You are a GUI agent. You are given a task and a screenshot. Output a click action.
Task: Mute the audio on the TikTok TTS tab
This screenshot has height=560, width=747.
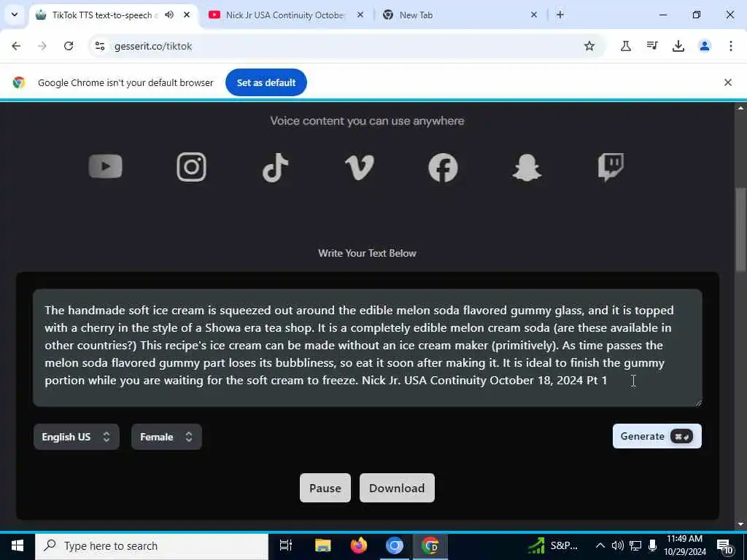click(x=169, y=15)
